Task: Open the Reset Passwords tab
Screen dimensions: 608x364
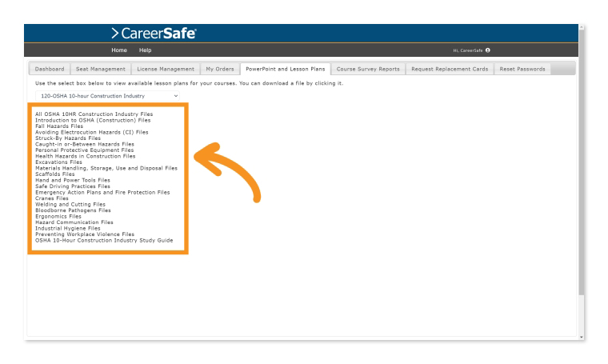Action: pyautogui.click(x=522, y=69)
